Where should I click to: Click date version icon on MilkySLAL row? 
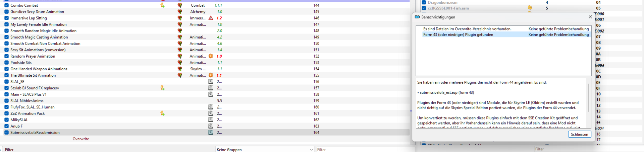(x=211, y=120)
